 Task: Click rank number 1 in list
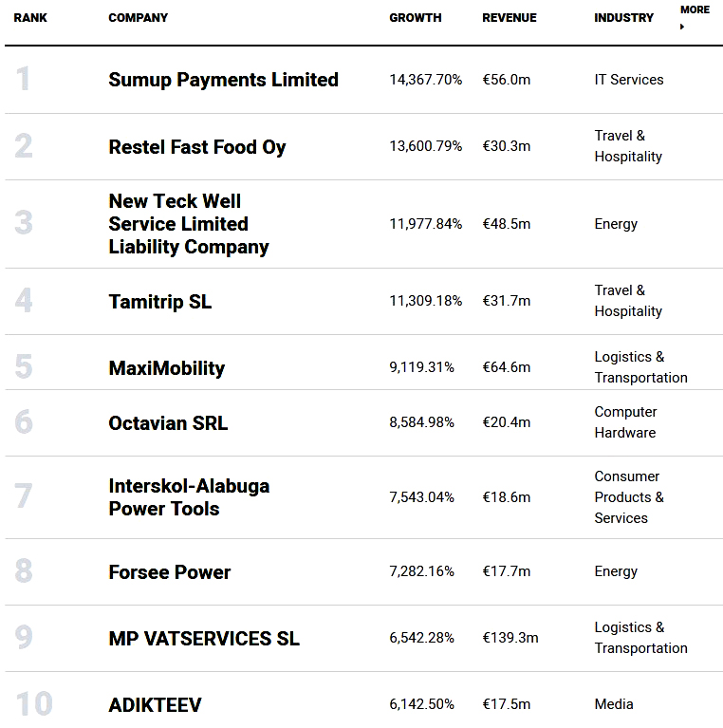click(x=24, y=80)
